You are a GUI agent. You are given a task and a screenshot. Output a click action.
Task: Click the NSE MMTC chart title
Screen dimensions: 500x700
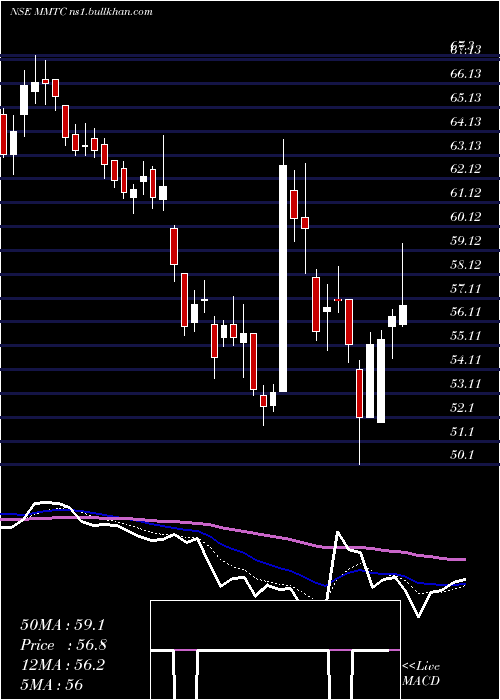click(81, 12)
